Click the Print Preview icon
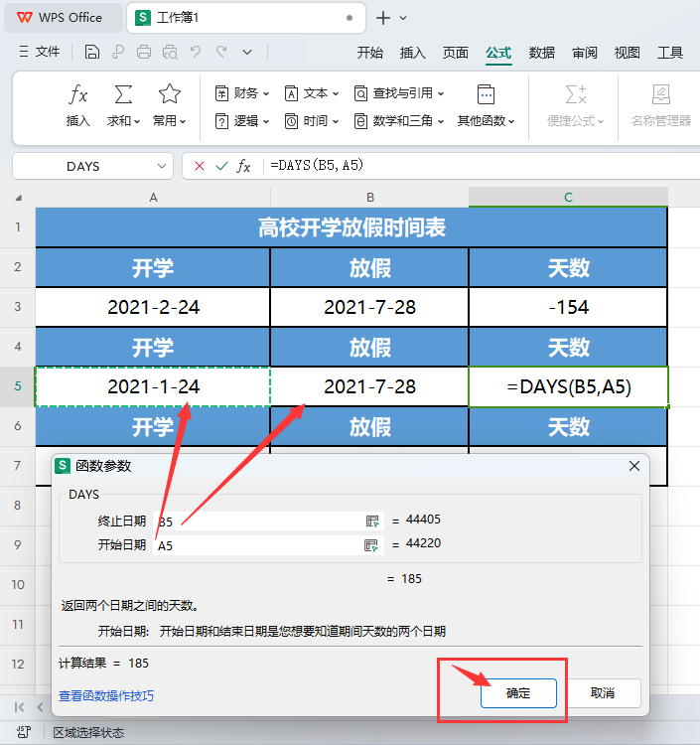Viewport: 700px width, 745px height. coord(170,52)
